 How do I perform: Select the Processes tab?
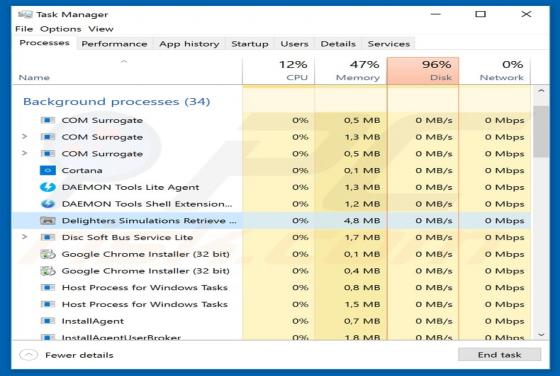pos(44,43)
